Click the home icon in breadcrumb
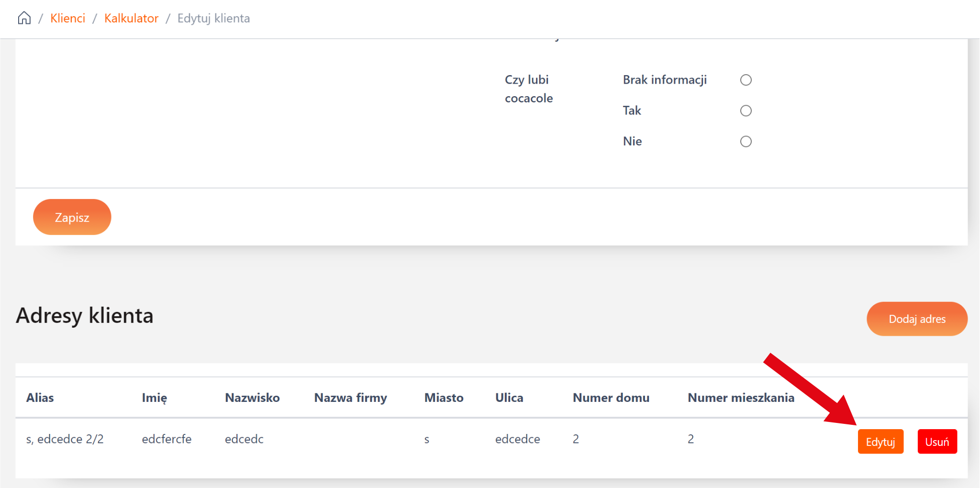This screenshot has height=488, width=980. pyautogui.click(x=24, y=18)
